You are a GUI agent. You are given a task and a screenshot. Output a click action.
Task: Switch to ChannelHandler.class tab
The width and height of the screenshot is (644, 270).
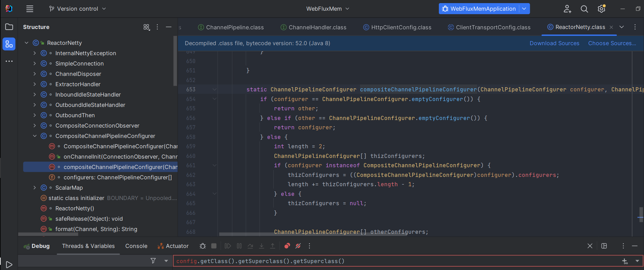(x=314, y=27)
